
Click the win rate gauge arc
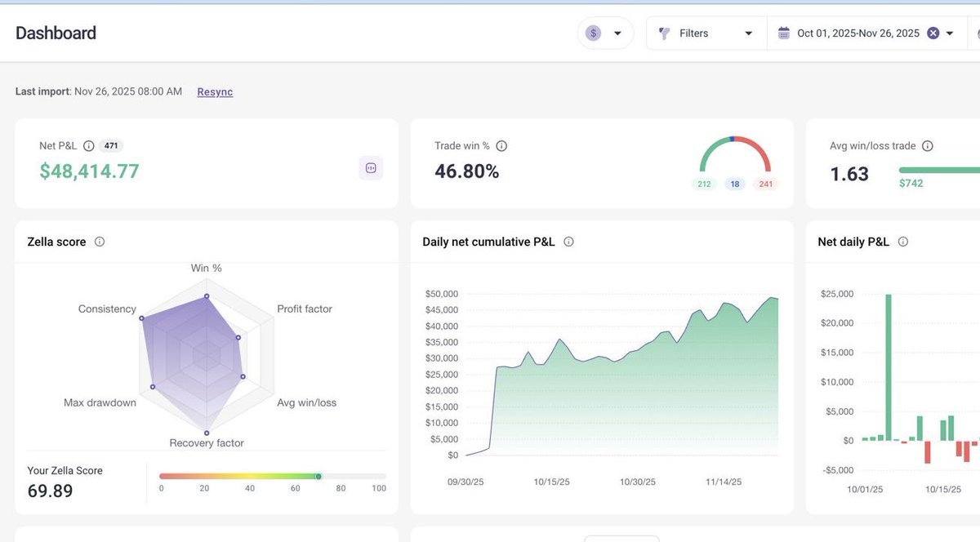(x=735, y=153)
